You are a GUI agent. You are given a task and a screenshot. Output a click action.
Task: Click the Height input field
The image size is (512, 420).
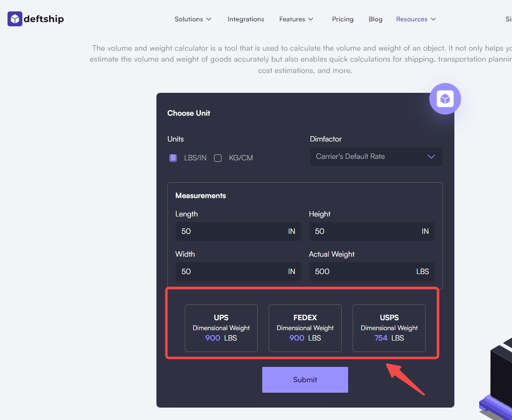[x=371, y=231]
